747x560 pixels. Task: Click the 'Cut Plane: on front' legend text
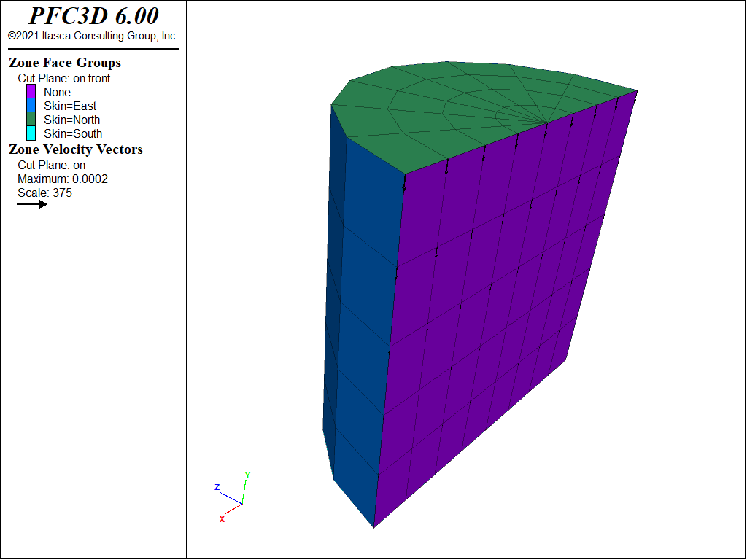coord(64,78)
